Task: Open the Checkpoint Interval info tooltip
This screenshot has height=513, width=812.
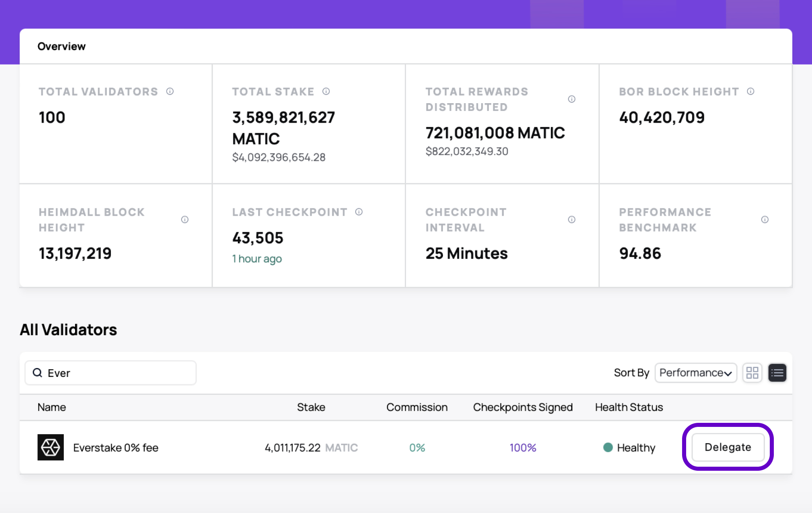Action: coord(572,219)
